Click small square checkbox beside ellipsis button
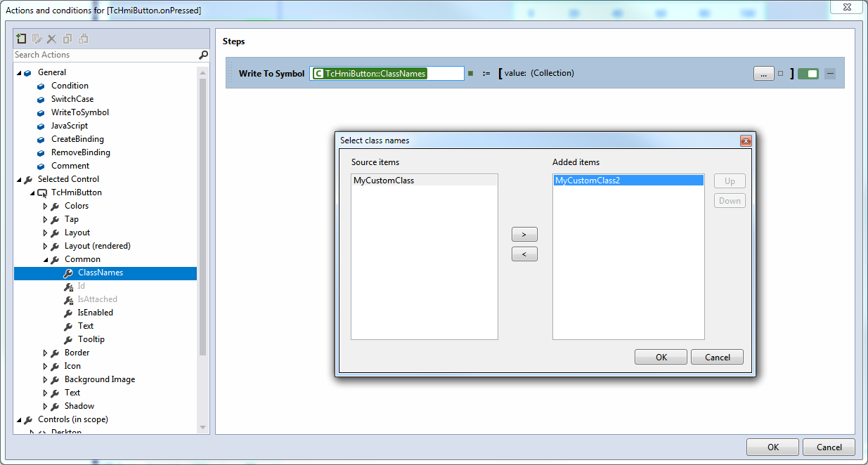Screen dimensions: 868x465 click(x=780, y=73)
